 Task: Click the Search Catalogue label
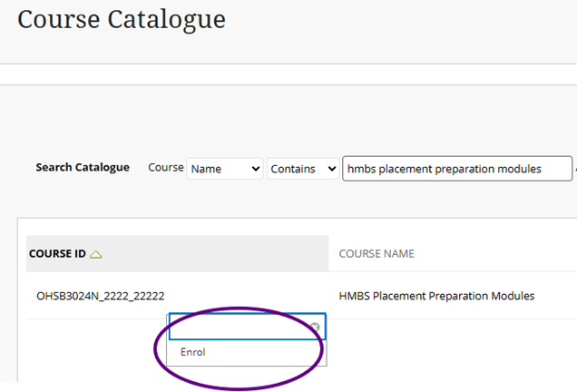[x=83, y=168]
